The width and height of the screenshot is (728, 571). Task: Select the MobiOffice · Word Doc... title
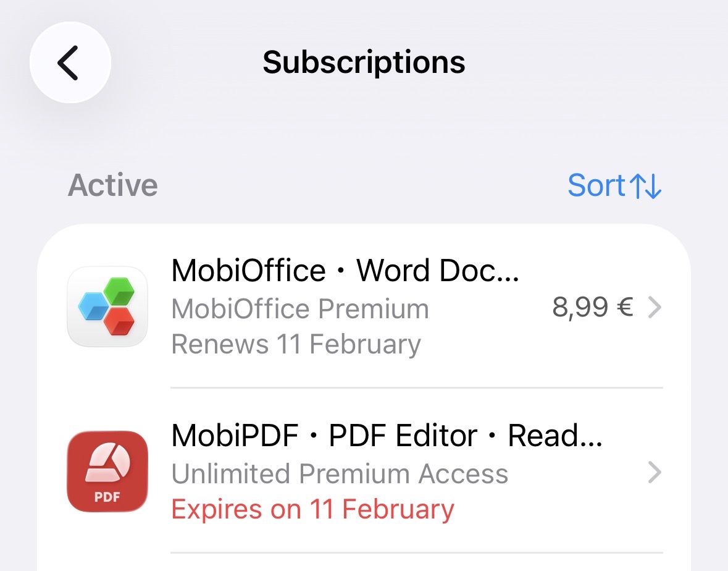pos(345,271)
